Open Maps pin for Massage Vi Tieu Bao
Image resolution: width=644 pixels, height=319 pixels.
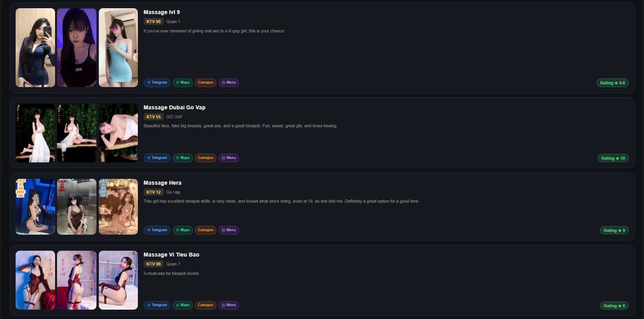click(183, 305)
